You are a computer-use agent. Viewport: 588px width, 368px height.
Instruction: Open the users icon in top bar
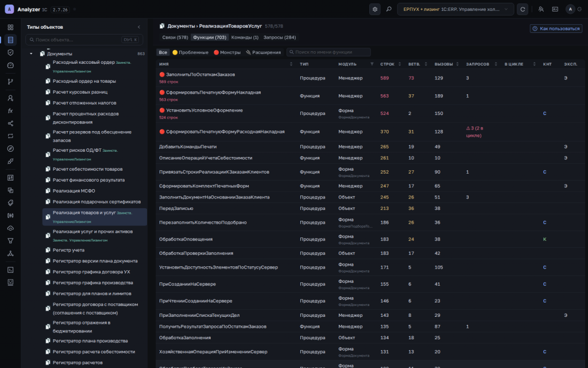click(541, 9)
